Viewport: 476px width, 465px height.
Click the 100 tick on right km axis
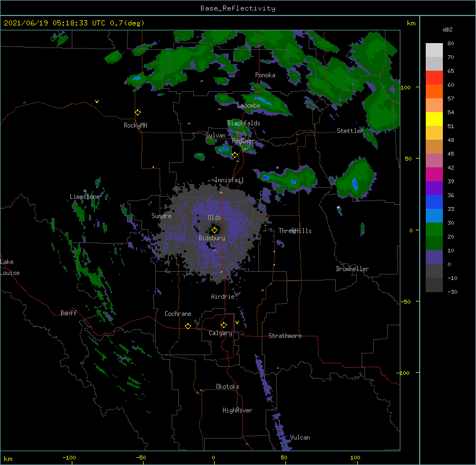click(405, 87)
